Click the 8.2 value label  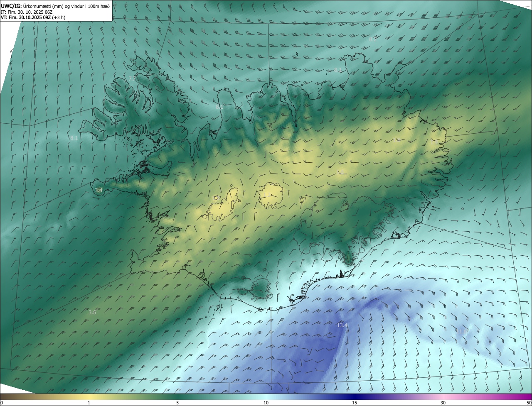[x=373, y=39]
